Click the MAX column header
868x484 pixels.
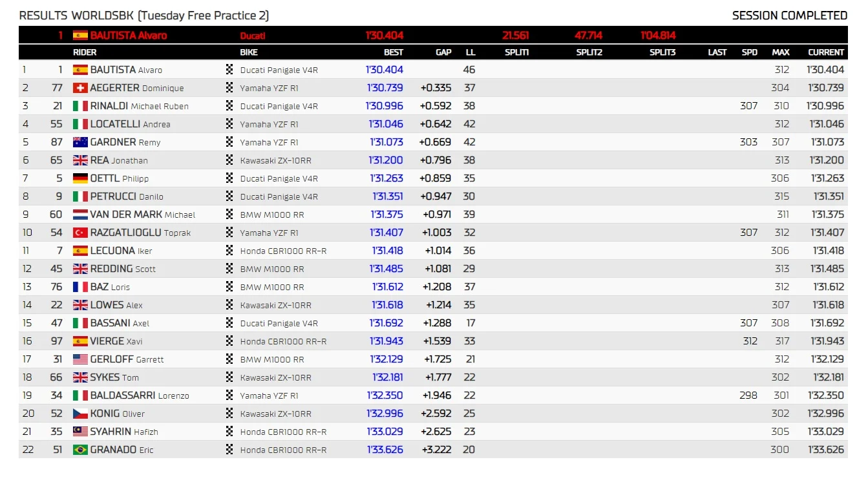point(781,52)
